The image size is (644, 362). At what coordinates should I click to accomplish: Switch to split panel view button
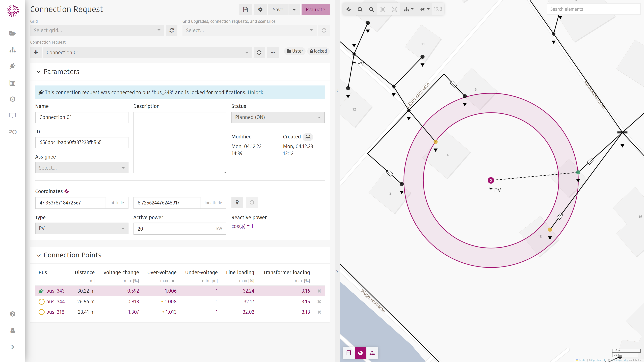[x=349, y=353]
